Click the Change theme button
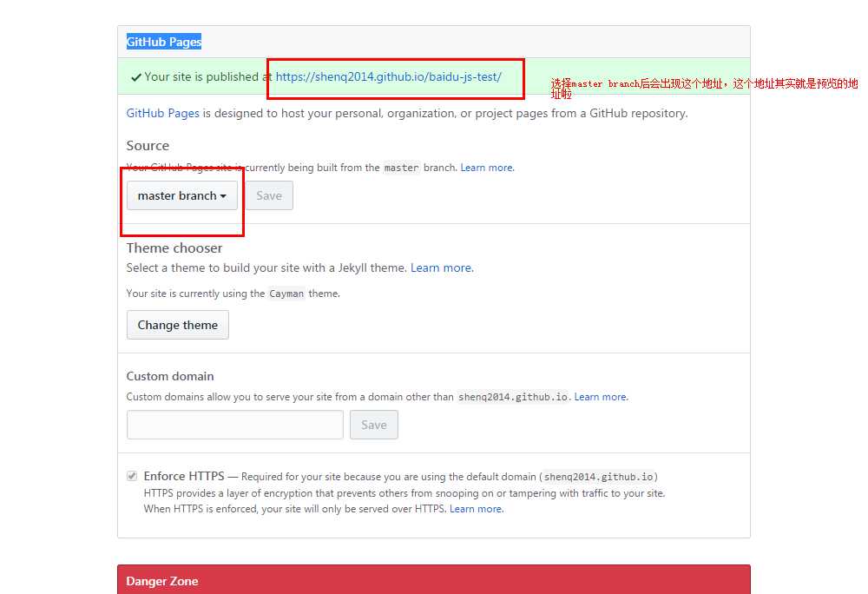The height and width of the screenshot is (594, 868). [x=178, y=325]
